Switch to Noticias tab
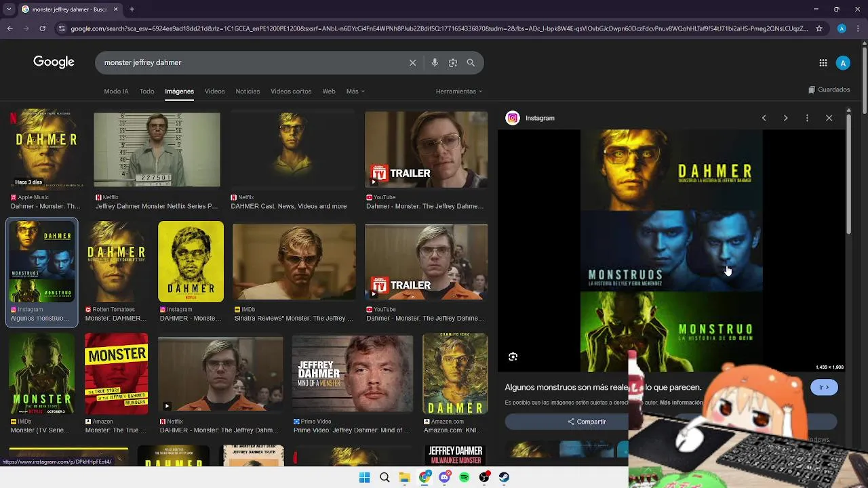 [248, 91]
